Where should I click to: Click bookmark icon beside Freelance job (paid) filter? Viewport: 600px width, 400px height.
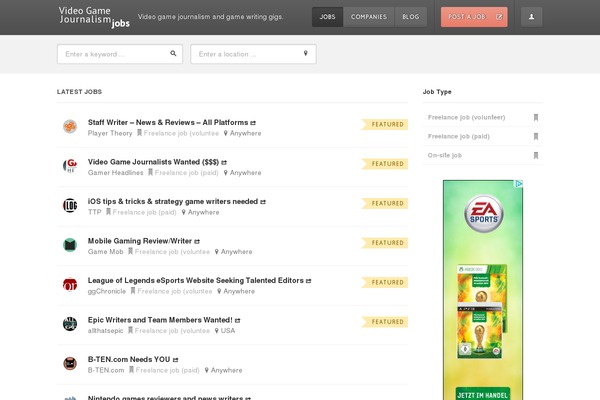tap(536, 137)
